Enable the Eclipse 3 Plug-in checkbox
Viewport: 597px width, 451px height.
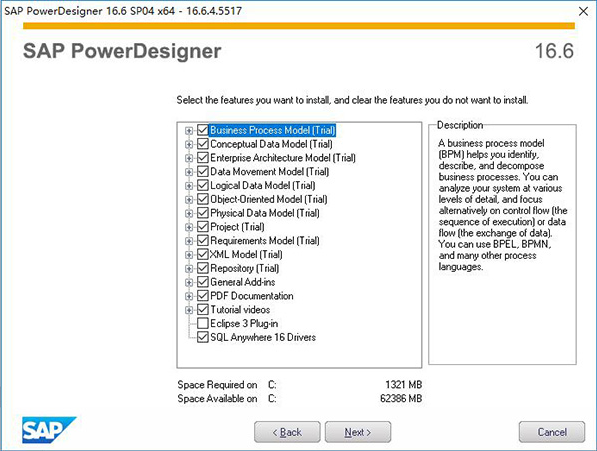click(x=203, y=324)
